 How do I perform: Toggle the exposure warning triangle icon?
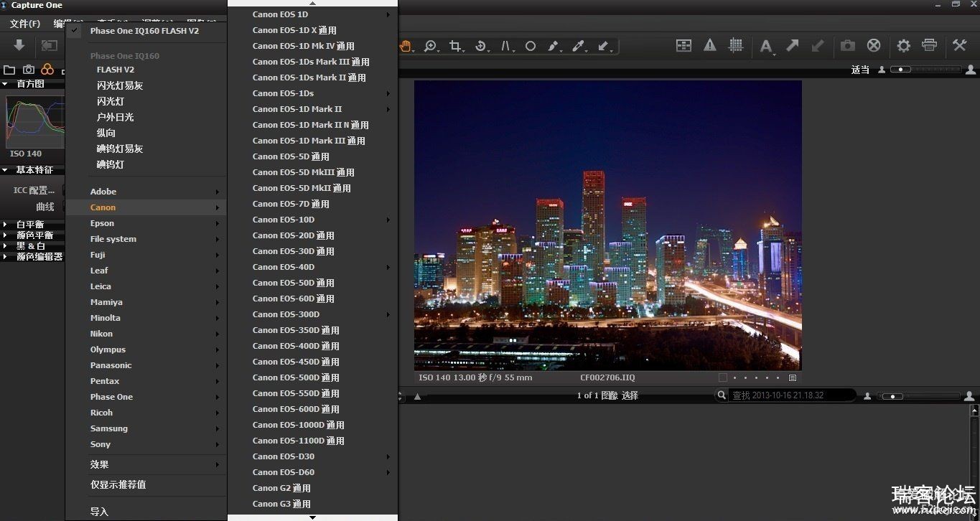coord(710,45)
